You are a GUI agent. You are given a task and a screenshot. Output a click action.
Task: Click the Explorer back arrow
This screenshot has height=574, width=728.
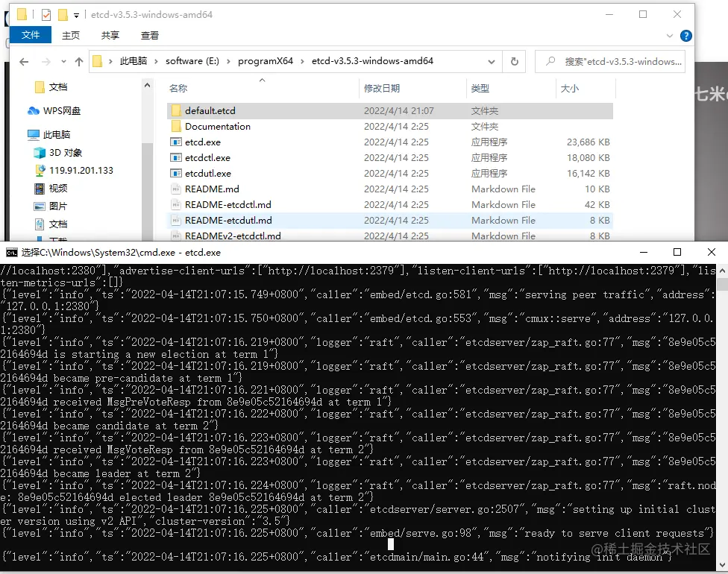(x=24, y=62)
